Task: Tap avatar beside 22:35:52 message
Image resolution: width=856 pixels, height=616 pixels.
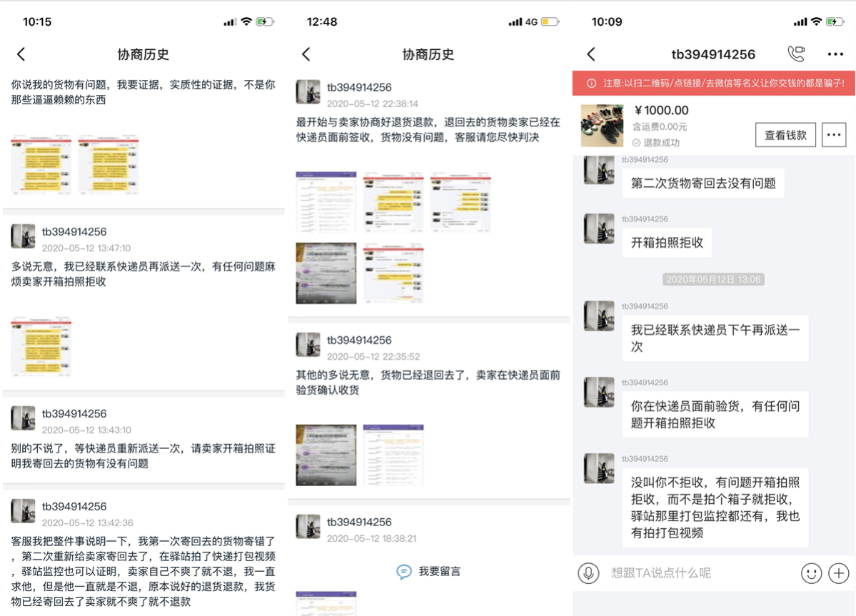Action: click(x=308, y=344)
